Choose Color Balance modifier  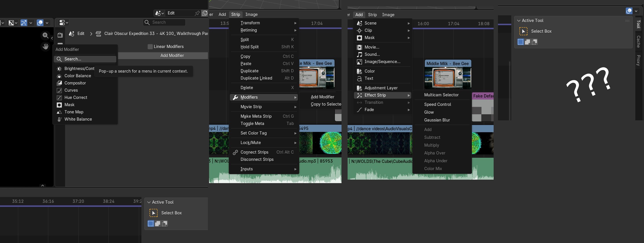coord(85,76)
